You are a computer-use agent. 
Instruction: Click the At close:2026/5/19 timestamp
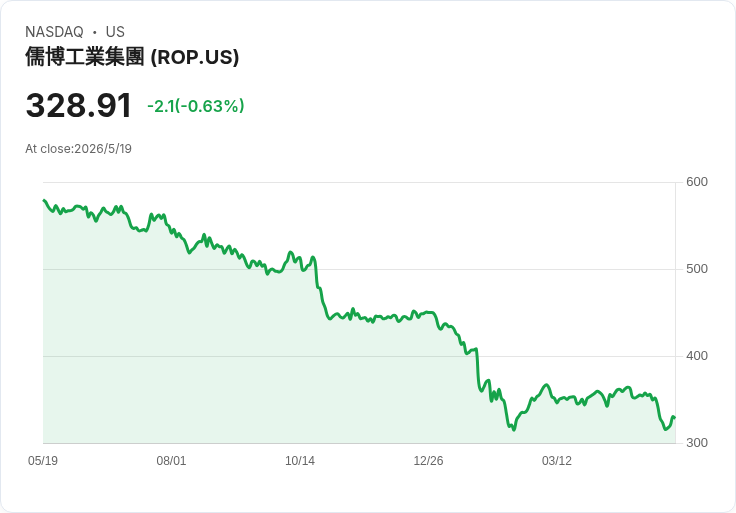point(78,149)
